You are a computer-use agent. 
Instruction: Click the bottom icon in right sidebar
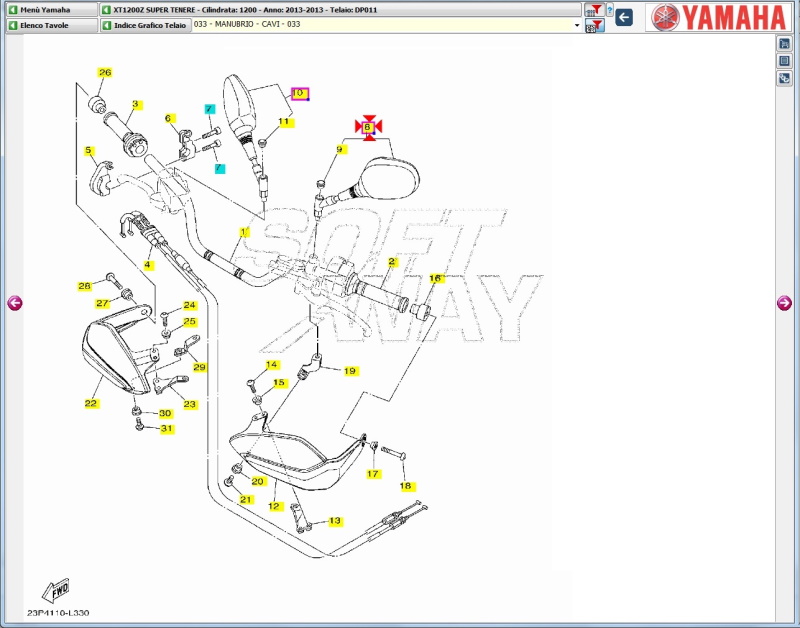pyautogui.click(x=784, y=78)
